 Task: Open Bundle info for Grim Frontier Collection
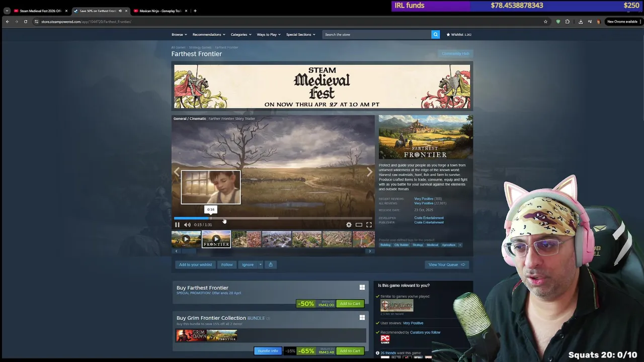click(x=268, y=351)
